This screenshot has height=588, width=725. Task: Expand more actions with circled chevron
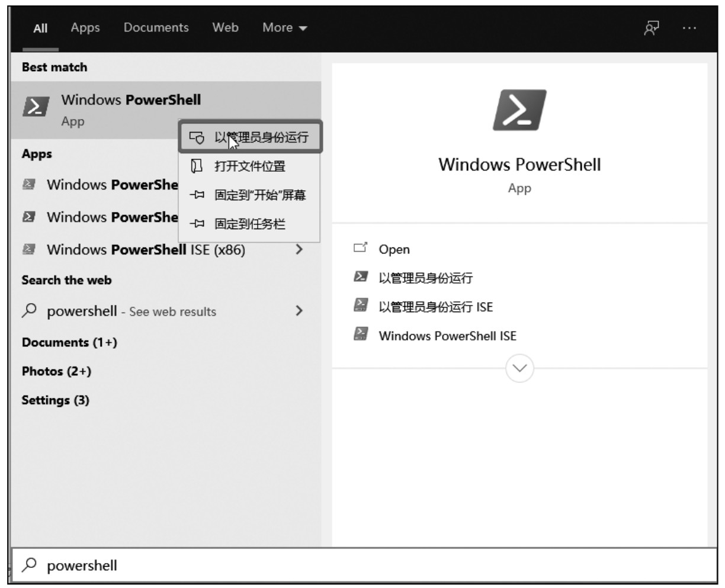point(519,368)
